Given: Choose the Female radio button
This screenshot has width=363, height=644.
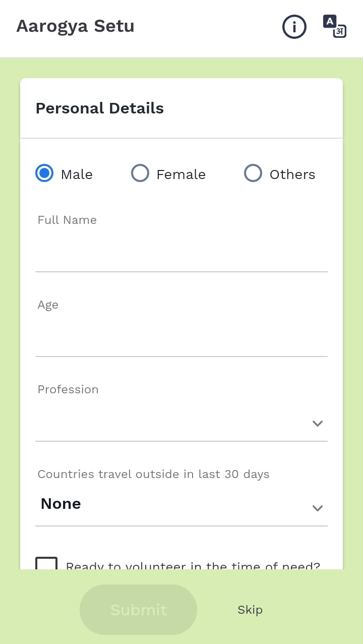Looking at the screenshot, I should tap(140, 173).
